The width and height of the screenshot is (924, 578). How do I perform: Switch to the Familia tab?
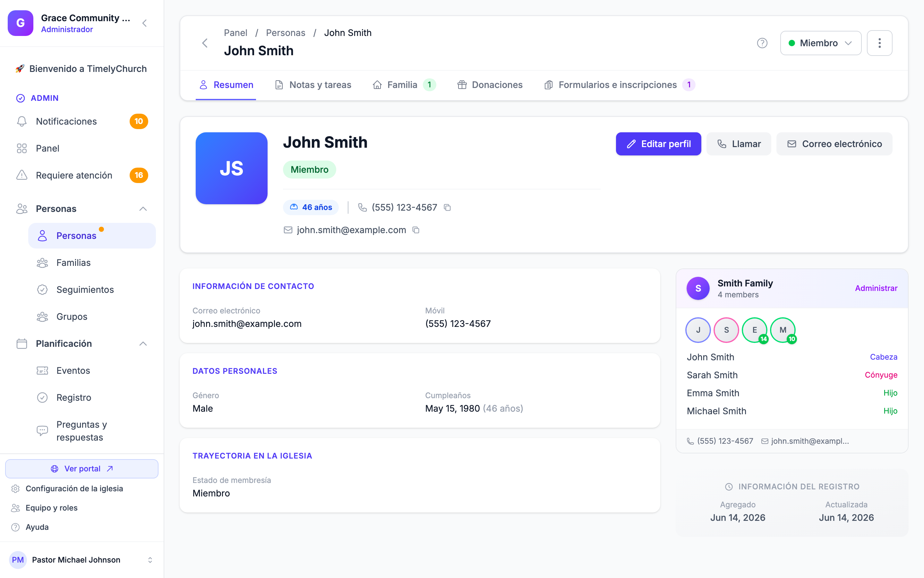404,85
